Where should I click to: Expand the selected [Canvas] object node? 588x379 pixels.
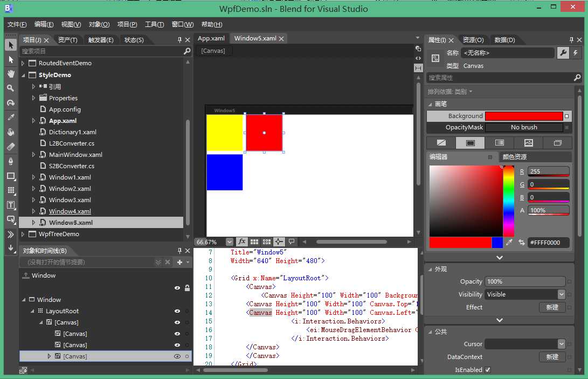[x=49, y=356]
